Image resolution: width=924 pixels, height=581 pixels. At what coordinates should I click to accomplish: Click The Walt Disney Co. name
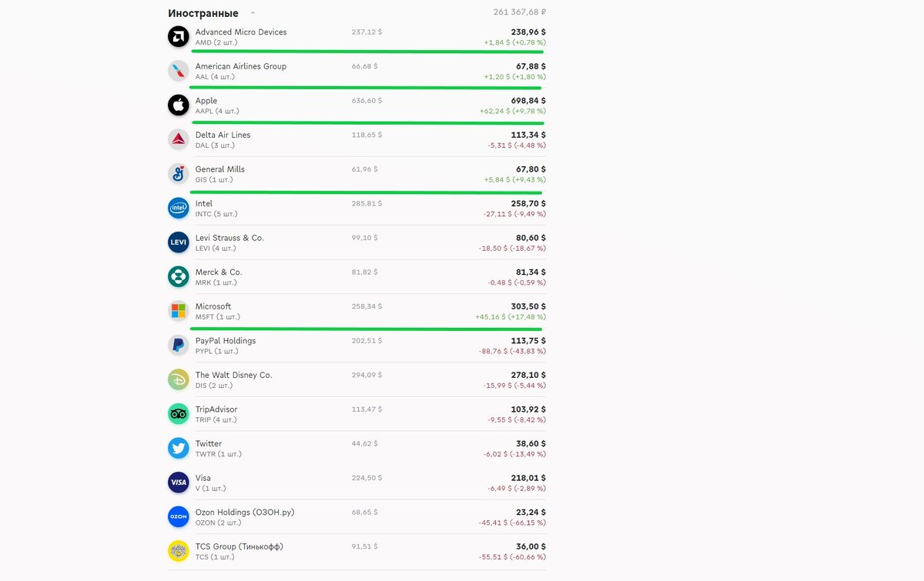pyautogui.click(x=233, y=375)
